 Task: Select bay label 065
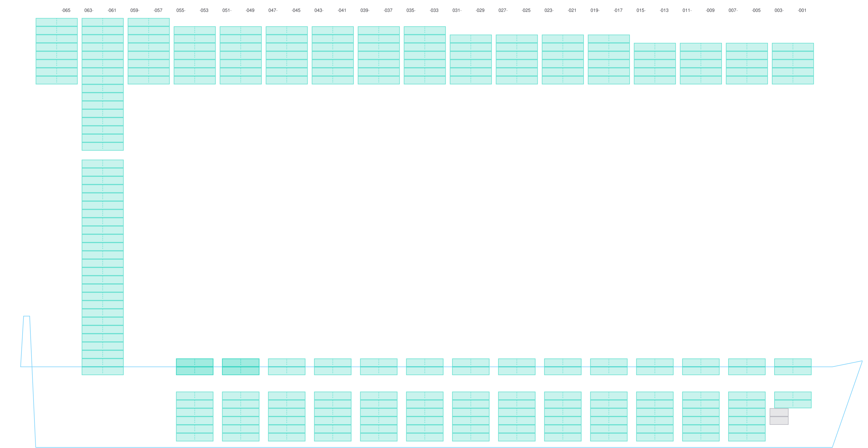point(66,10)
